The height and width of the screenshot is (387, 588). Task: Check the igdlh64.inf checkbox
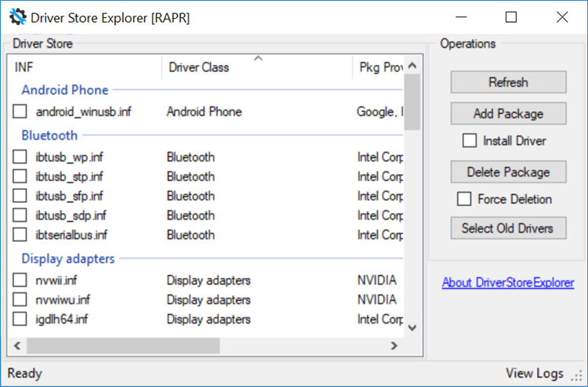click(x=20, y=319)
